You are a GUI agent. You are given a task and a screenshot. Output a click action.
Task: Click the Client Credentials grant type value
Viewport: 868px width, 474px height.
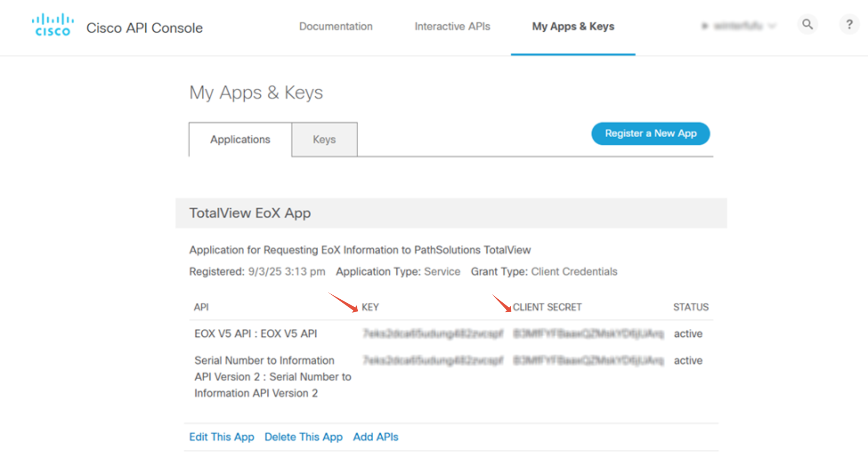point(574,271)
